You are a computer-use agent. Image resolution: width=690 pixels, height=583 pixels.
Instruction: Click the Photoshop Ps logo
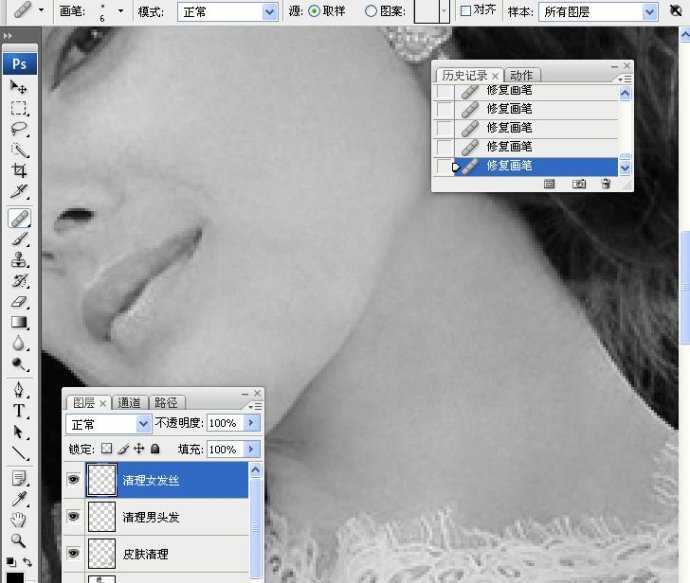19,64
